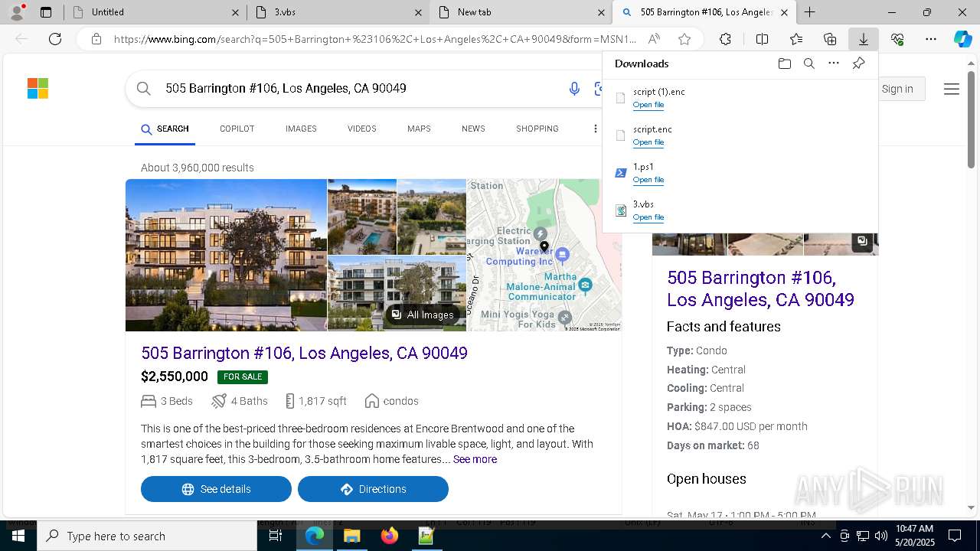Open file link for 3.vbs download

click(648, 217)
